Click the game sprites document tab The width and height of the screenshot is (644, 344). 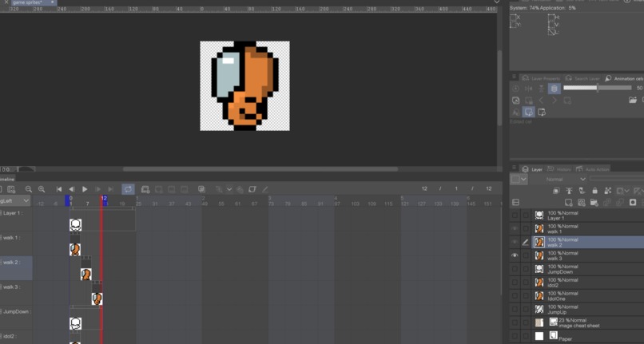point(33,2)
